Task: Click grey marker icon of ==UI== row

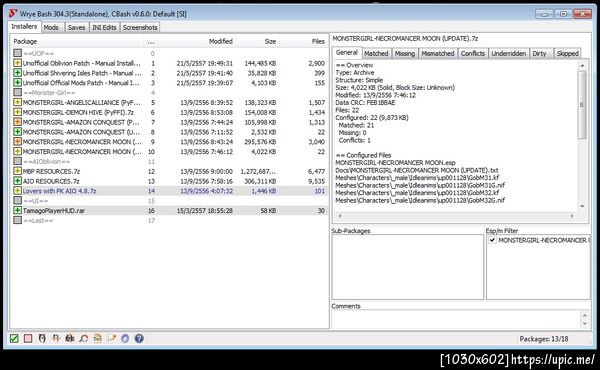Action: 17,200
